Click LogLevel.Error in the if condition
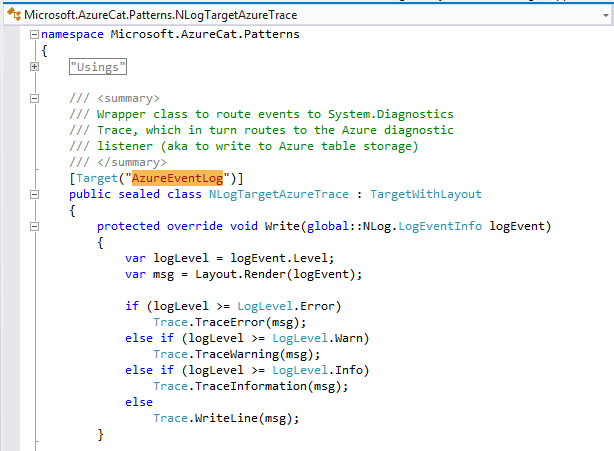The image size is (614, 451). [286, 306]
